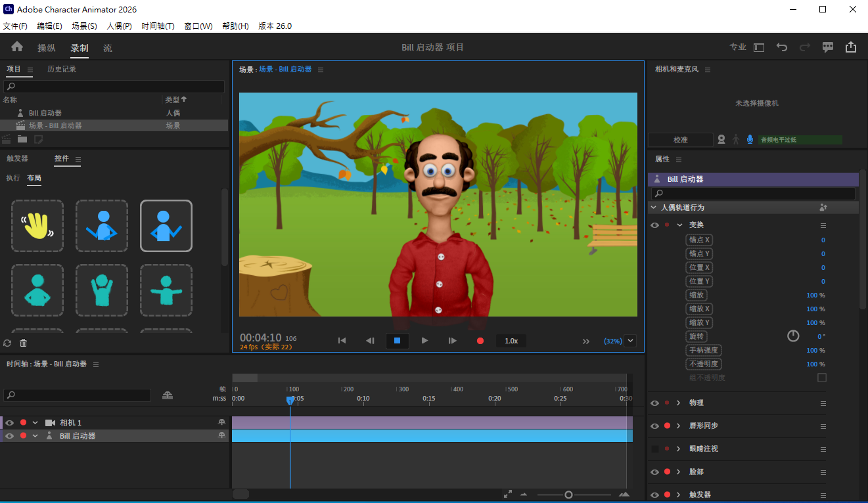Screen dimensions: 868x503
Task: Go to scene start with transport button
Action: pos(342,341)
